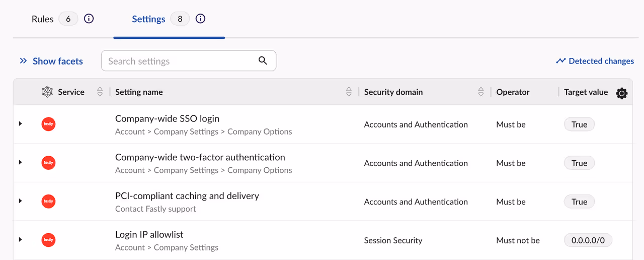
Task: Sort by Setting name column arrows
Action: tap(349, 92)
